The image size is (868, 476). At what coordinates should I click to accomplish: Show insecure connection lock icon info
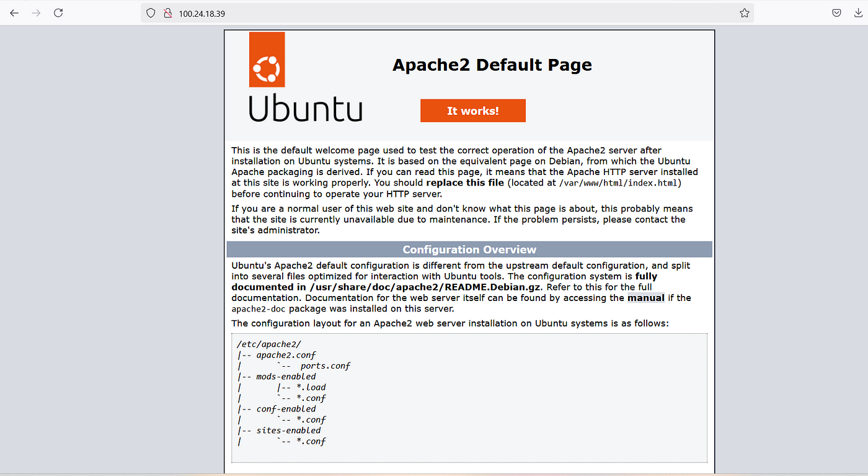click(x=167, y=13)
